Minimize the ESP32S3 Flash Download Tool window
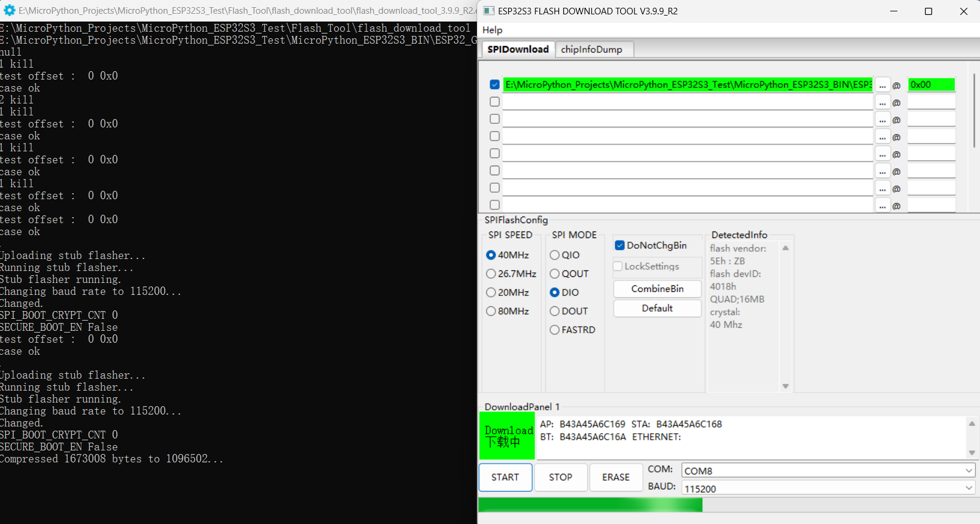 tap(894, 11)
